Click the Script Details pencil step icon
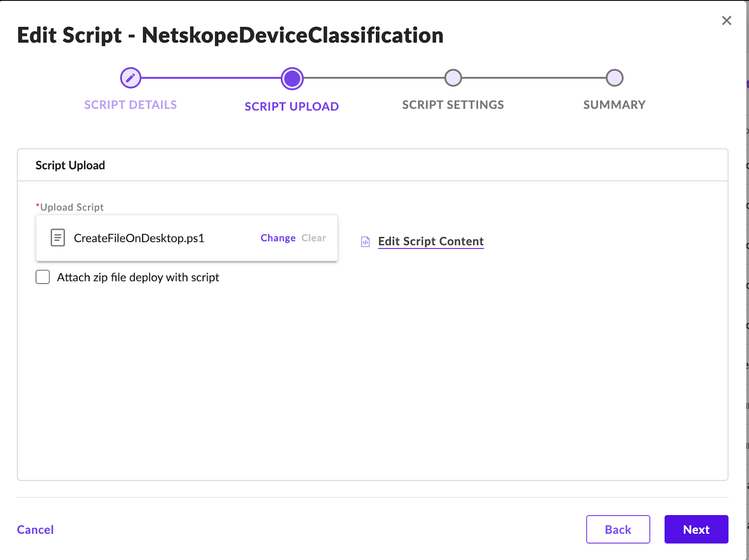The width and height of the screenshot is (749, 560). [131, 78]
